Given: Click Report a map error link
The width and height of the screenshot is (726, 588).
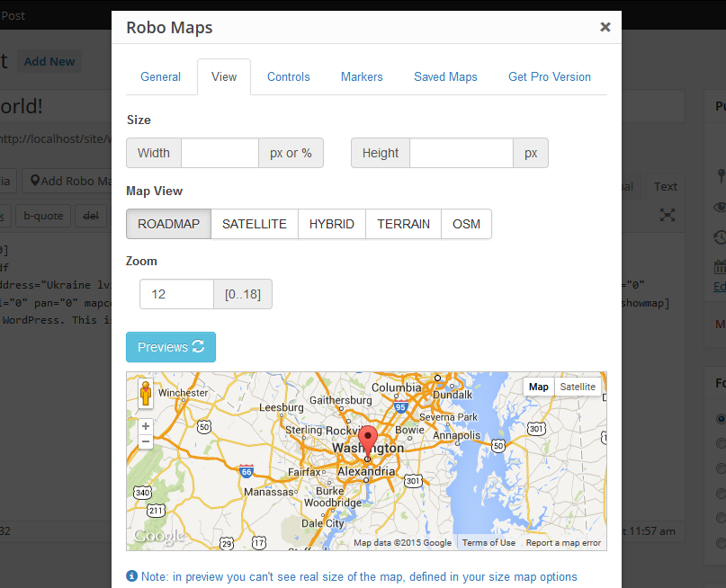Looking at the screenshot, I should pyautogui.click(x=563, y=543).
